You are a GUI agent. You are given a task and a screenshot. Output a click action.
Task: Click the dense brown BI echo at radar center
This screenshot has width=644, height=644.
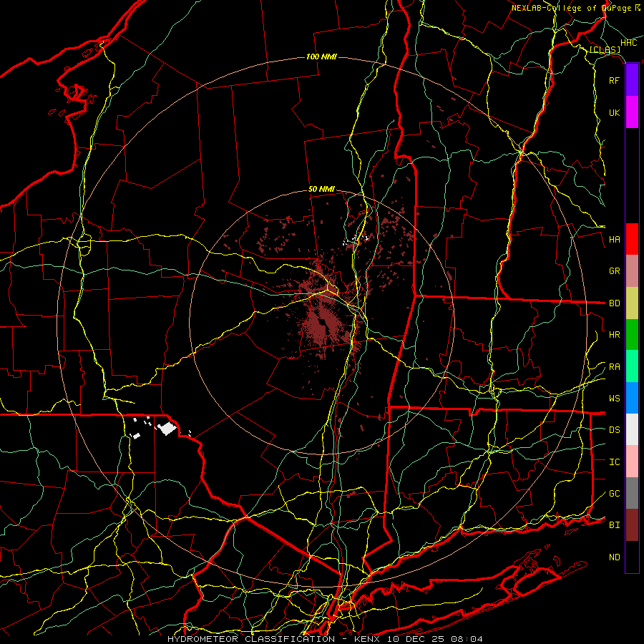point(323,324)
